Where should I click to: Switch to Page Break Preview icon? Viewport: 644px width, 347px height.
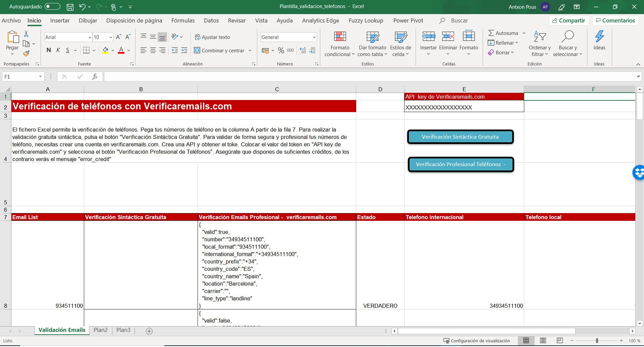click(559, 341)
